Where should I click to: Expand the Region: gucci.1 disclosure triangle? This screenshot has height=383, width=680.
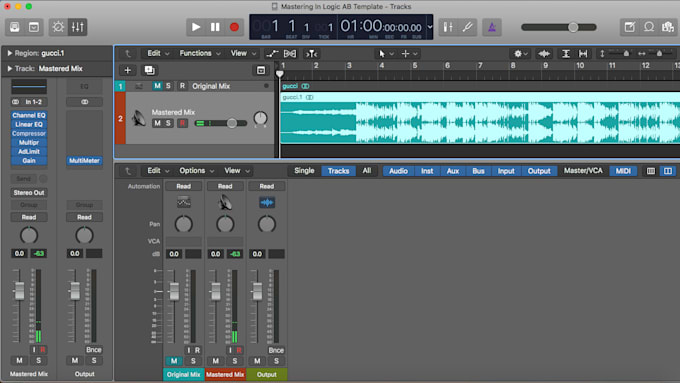point(9,53)
